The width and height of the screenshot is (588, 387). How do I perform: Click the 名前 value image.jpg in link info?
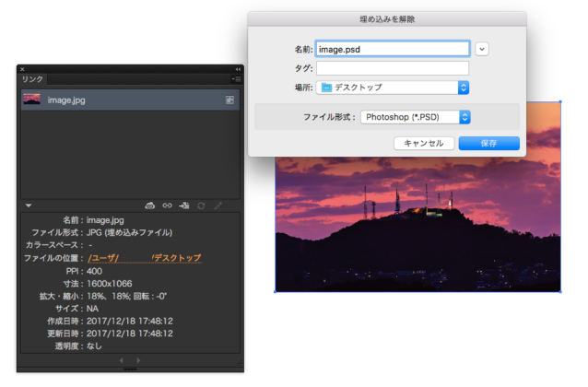105,220
